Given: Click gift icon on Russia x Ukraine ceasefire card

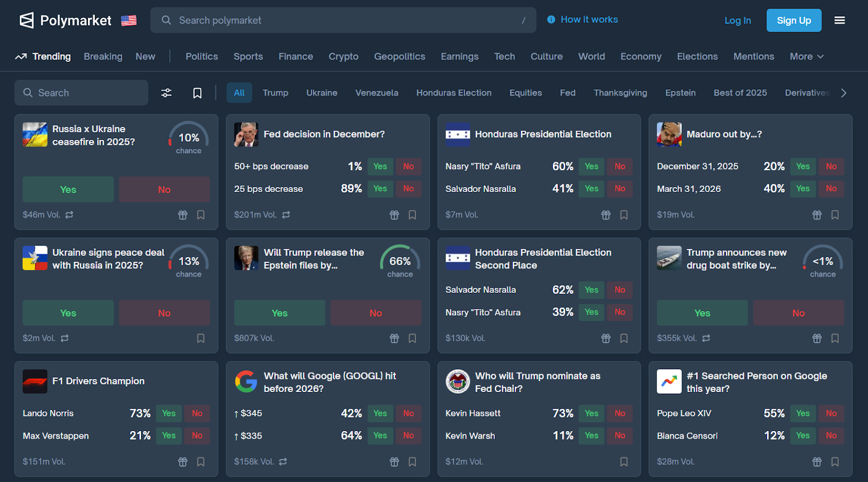Looking at the screenshot, I should (183, 215).
